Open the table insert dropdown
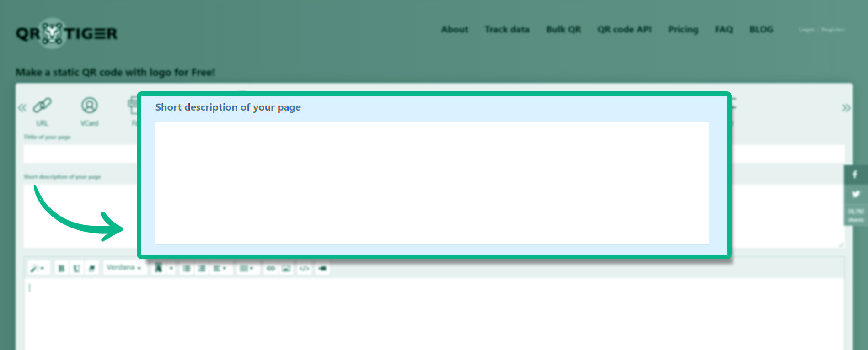 point(246,269)
